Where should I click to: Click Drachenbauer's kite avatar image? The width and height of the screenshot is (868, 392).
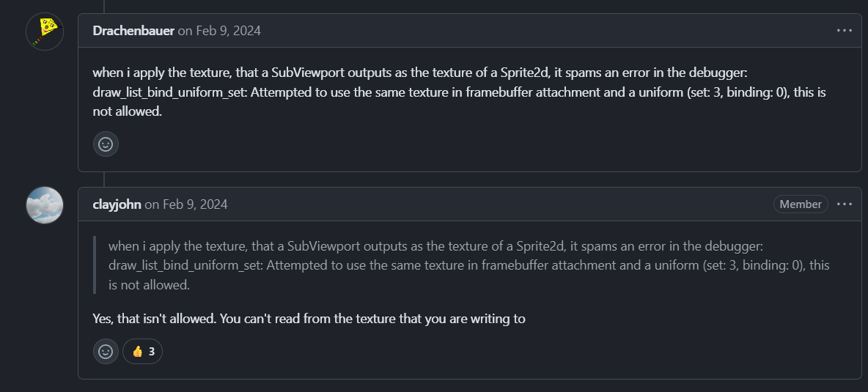[45, 32]
